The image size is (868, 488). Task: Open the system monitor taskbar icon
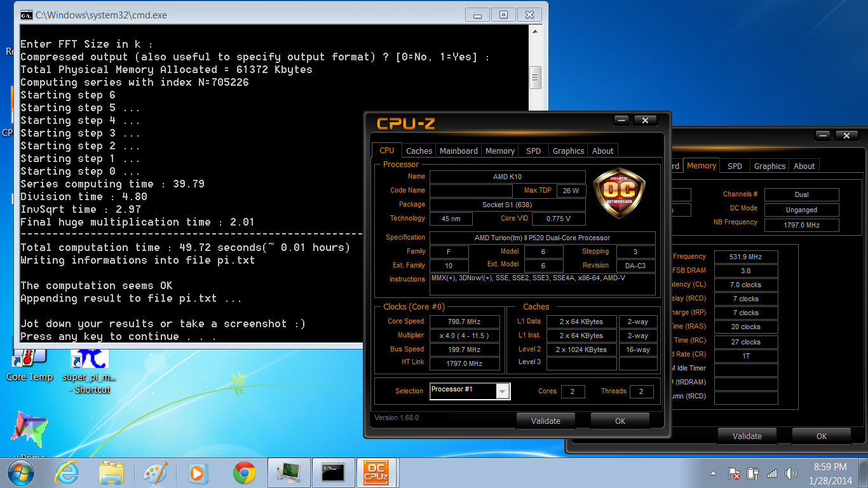[x=289, y=473]
